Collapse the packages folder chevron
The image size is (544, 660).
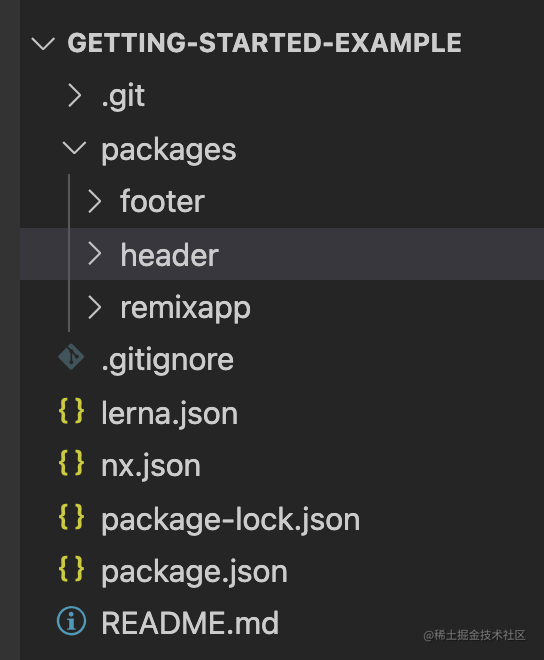pos(74,148)
